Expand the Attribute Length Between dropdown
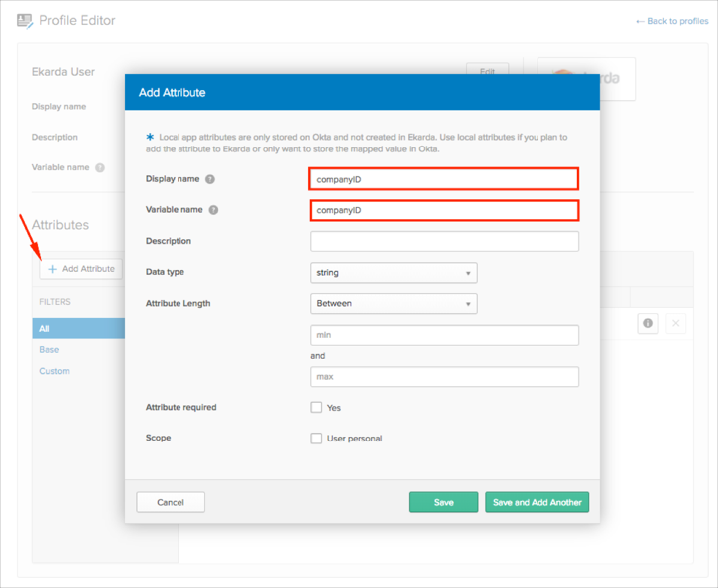 pyautogui.click(x=393, y=303)
